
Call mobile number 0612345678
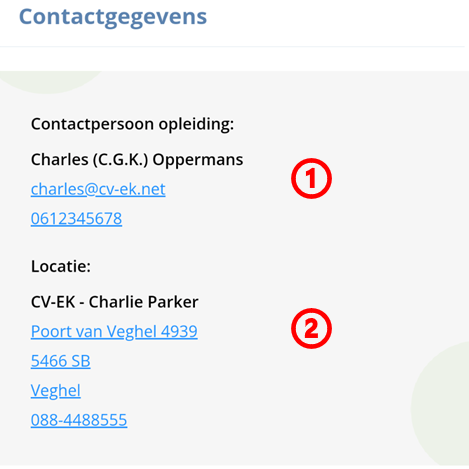tap(76, 219)
